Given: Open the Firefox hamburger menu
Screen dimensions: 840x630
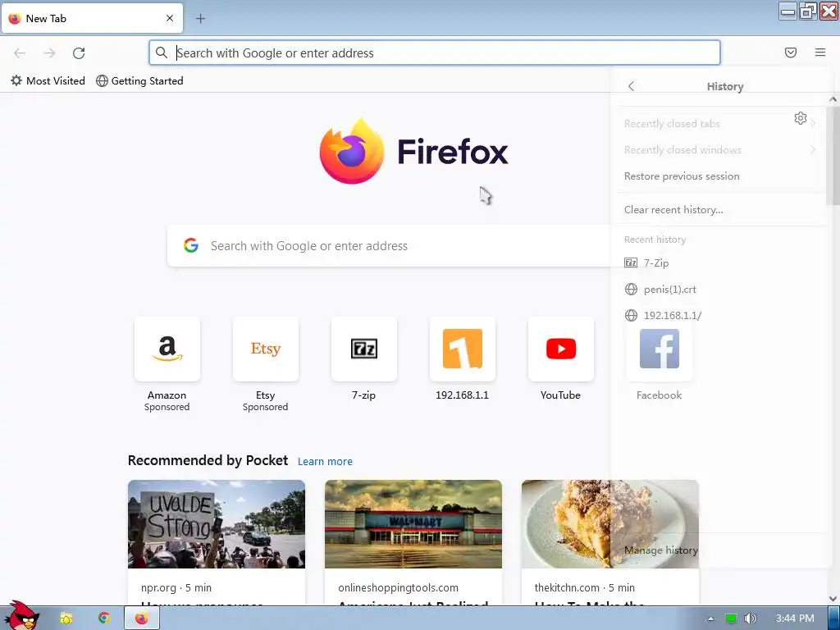Looking at the screenshot, I should (820, 52).
